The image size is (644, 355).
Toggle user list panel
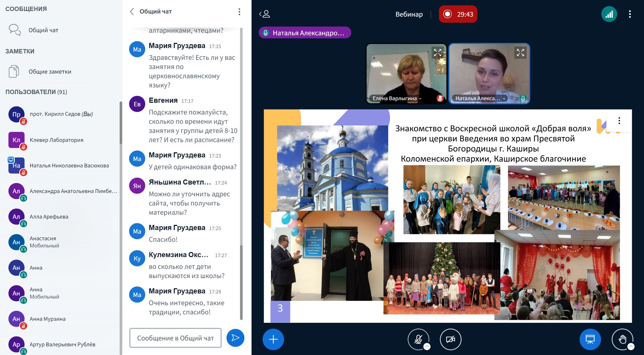click(265, 14)
